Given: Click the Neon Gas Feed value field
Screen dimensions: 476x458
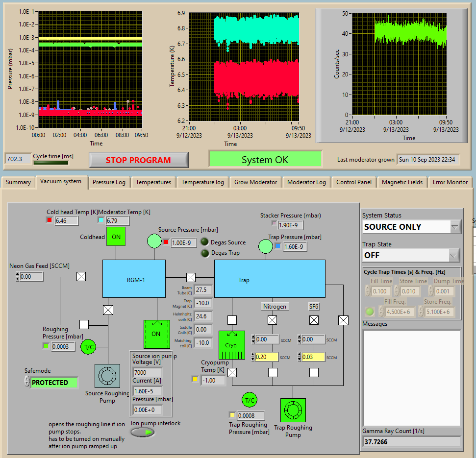Looking at the screenshot, I should [x=31, y=277].
